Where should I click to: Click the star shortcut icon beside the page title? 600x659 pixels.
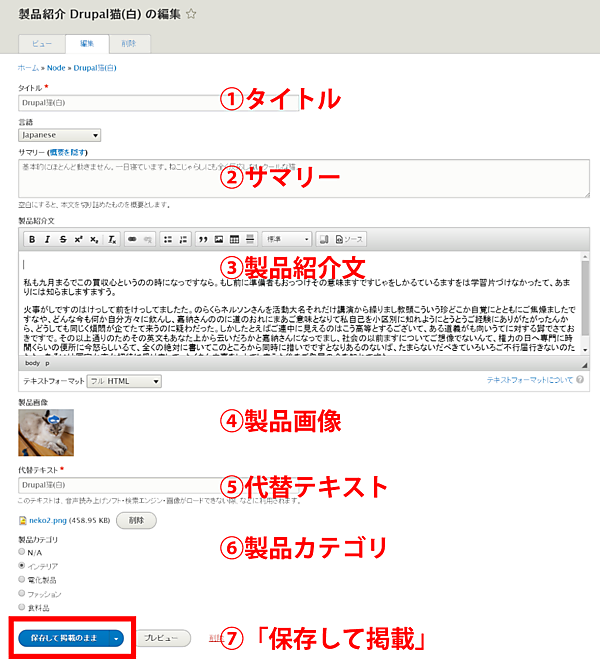tap(191, 14)
